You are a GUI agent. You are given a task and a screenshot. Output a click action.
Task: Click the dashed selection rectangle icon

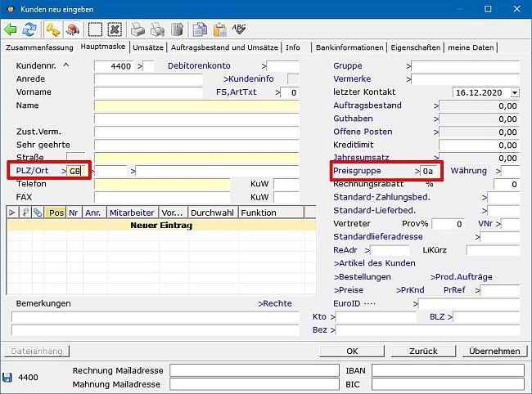96,29
